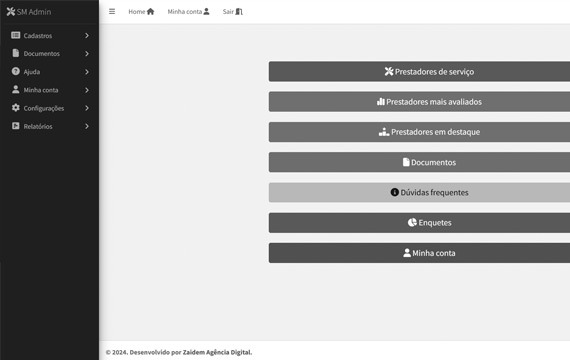Open Relatórios in the sidebar
Screen dimensions: 570x360
tap(49, 126)
